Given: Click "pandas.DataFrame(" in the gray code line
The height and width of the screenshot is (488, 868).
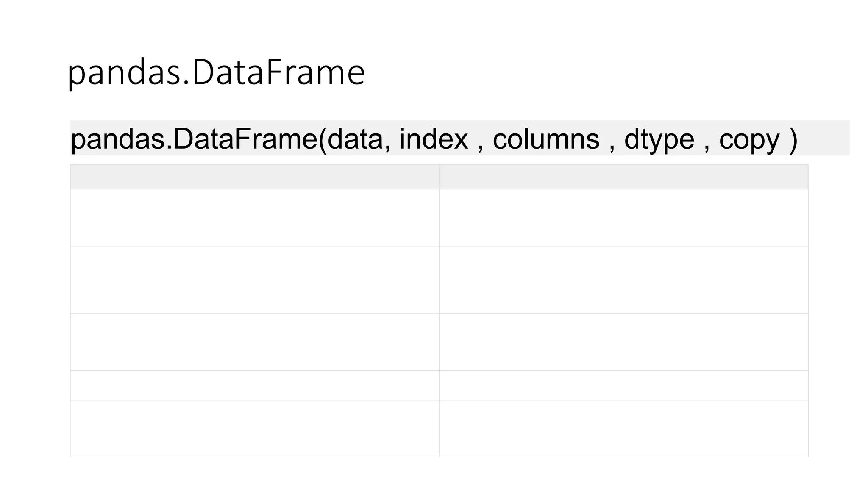Looking at the screenshot, I should pyautogui.click(x=198, y=139).
